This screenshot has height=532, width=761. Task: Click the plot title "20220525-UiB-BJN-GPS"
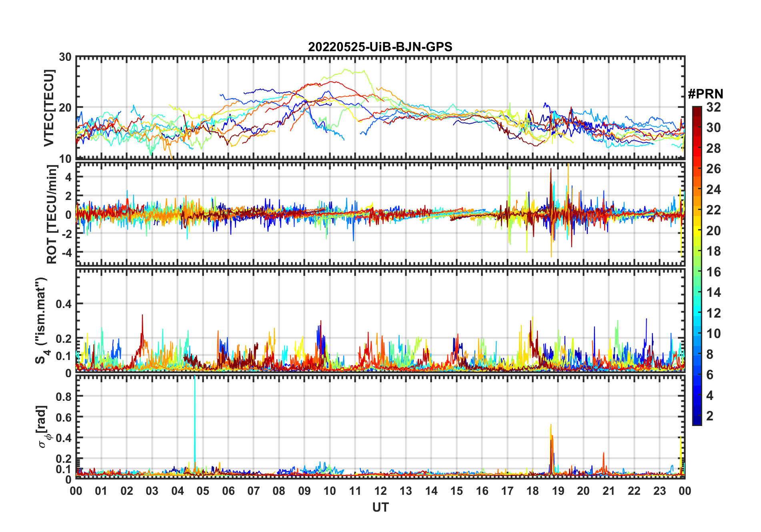[x=380, y=47]
